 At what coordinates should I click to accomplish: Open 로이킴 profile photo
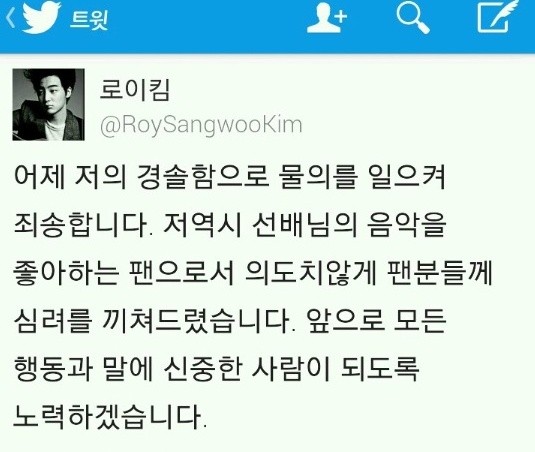[x=48, y=104]
